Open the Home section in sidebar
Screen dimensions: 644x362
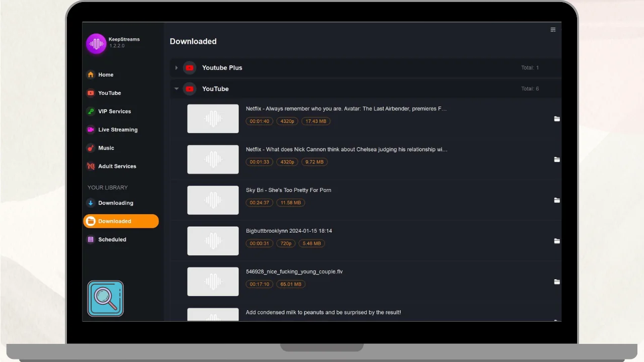105,75
